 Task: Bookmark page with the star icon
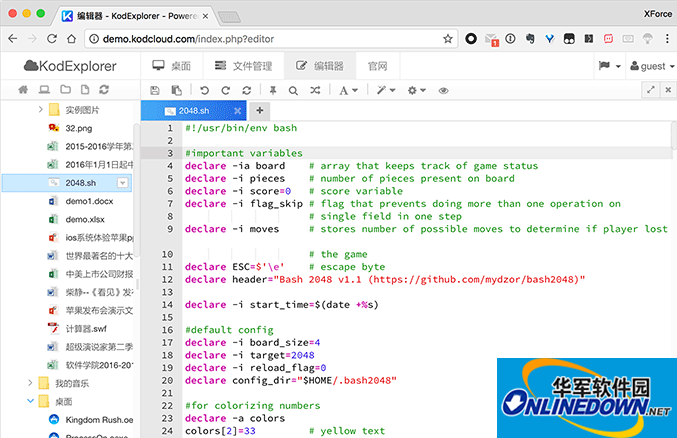click(x=448, y=39)
